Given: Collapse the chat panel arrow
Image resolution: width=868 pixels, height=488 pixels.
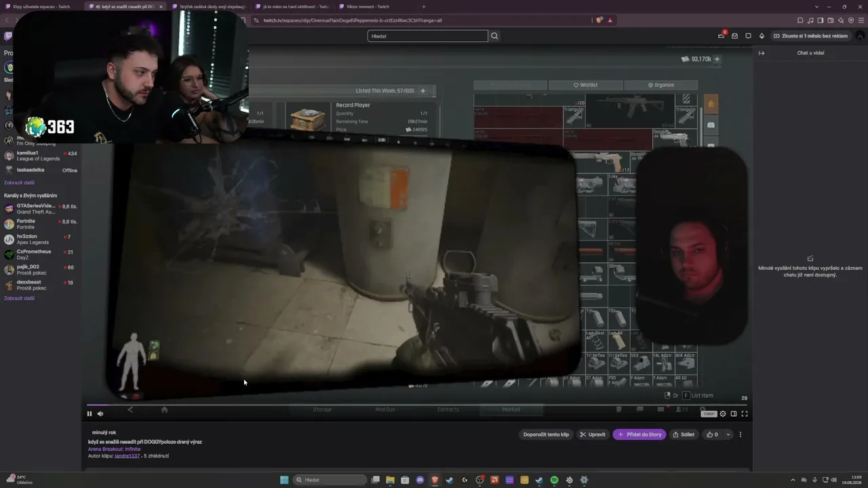Looking at the screenshot, I should tap(762, 53).
